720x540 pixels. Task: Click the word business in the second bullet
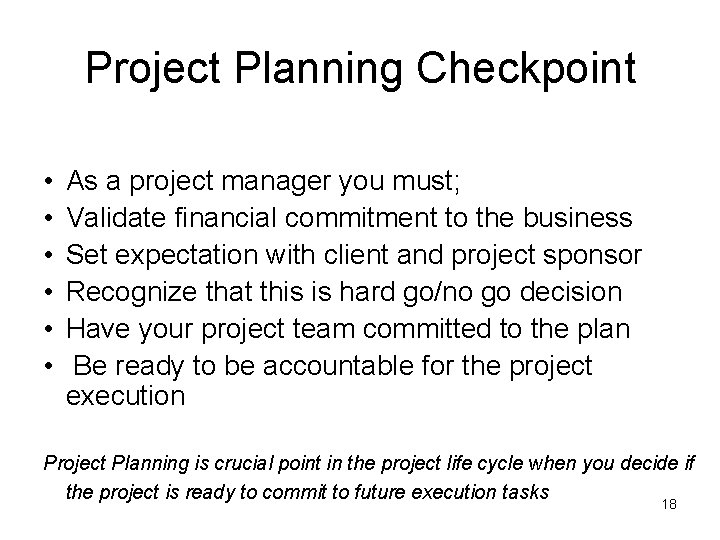(578, 217)
